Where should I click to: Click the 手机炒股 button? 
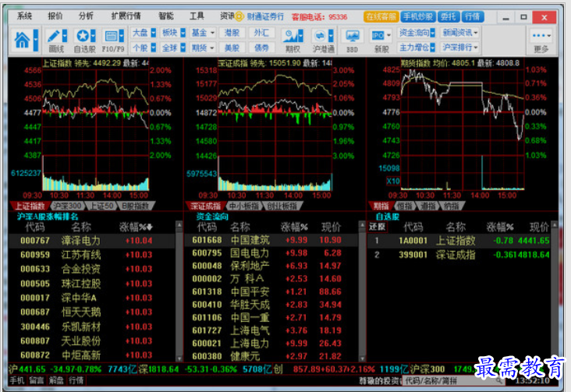pyautogui.click(x=417, y=16)
